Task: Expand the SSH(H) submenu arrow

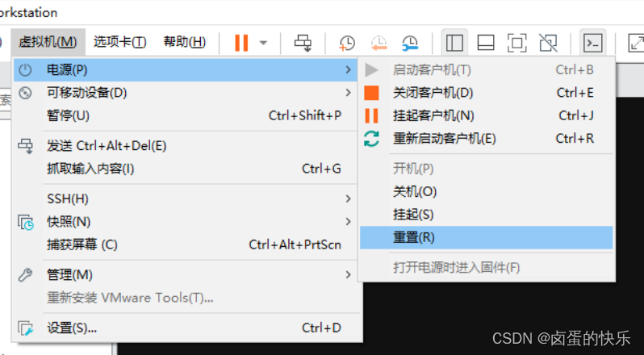Action: (x=349, y=199)
